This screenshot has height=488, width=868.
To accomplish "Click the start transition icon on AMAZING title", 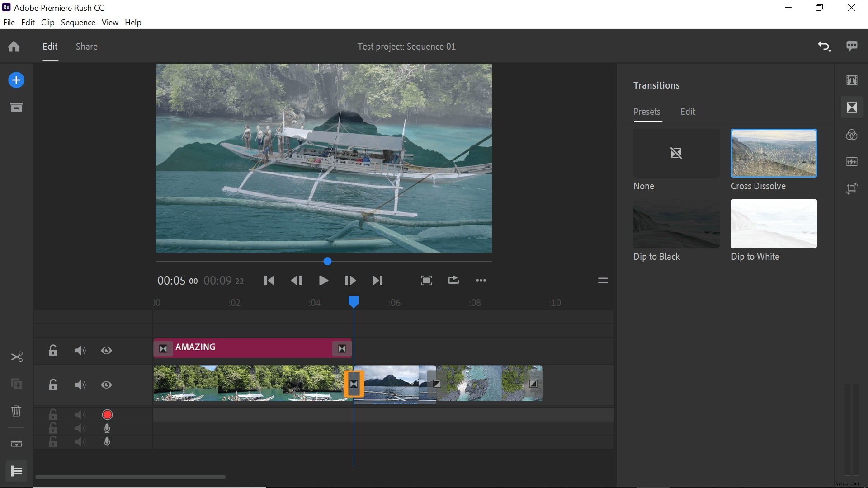I will (x=163, y=348).
